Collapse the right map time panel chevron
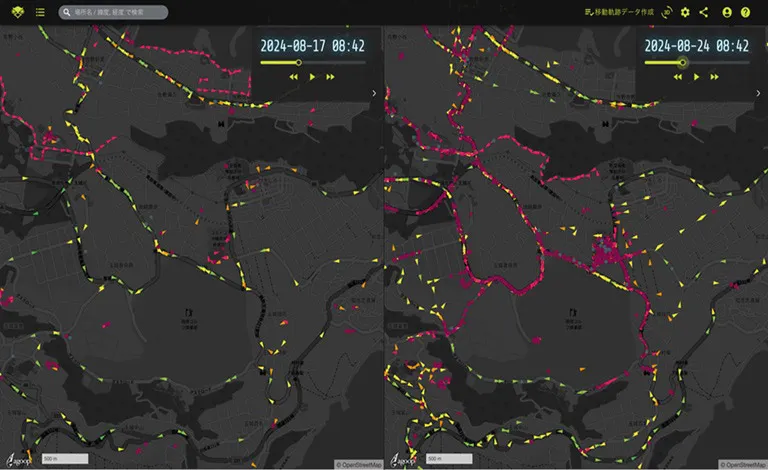768x470 pixels. click(758, 93)
